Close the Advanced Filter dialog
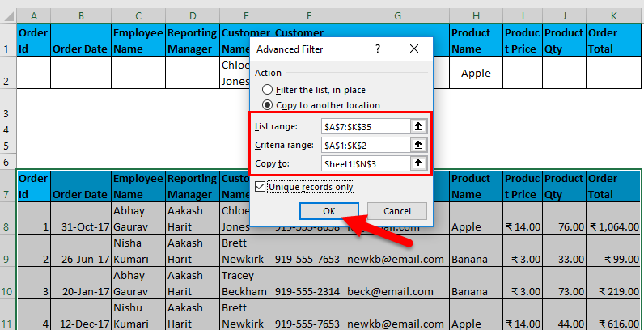Image resolution: width=644 pixels, height=330 pixels. (x=414, y=49)
